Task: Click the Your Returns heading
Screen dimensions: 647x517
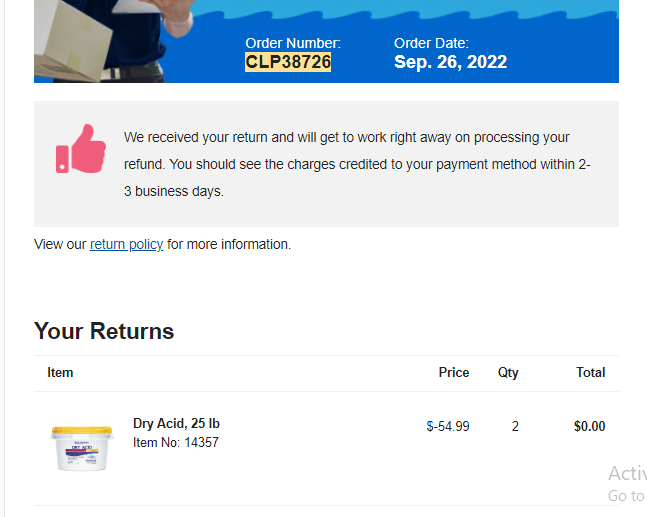Action: coord(104,331)
